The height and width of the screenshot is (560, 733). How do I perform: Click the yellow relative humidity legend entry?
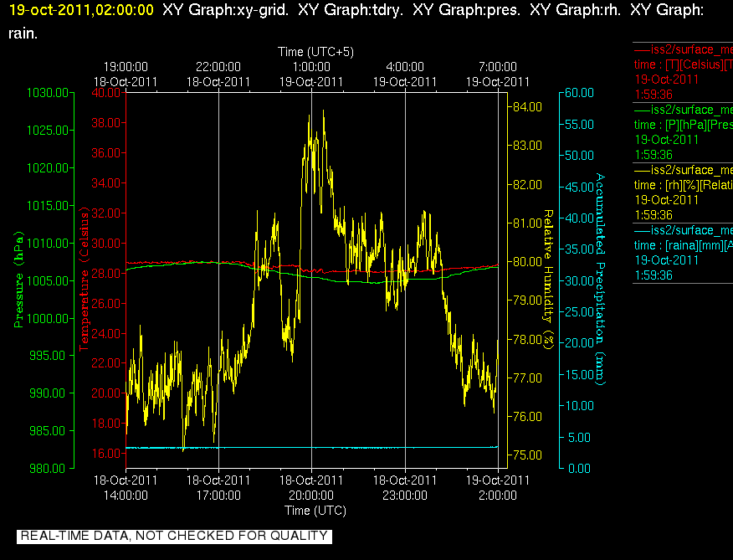683,193
